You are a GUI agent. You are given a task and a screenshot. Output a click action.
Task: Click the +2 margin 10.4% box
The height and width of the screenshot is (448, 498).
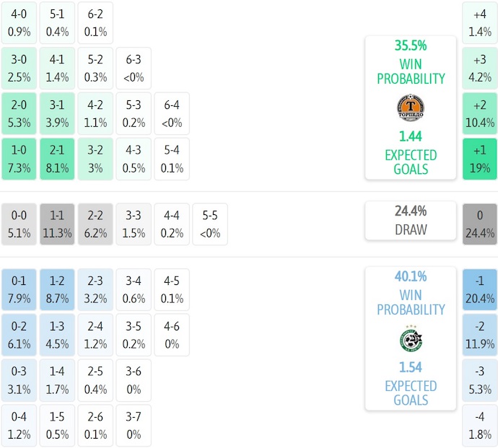tap(479, 113)
